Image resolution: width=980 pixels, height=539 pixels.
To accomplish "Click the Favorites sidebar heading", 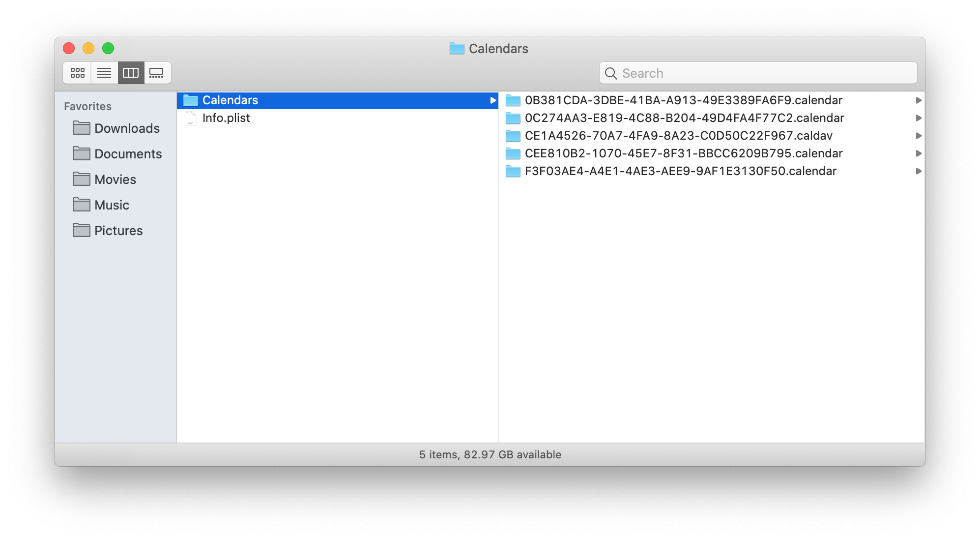I will click(x=87, y=106).
